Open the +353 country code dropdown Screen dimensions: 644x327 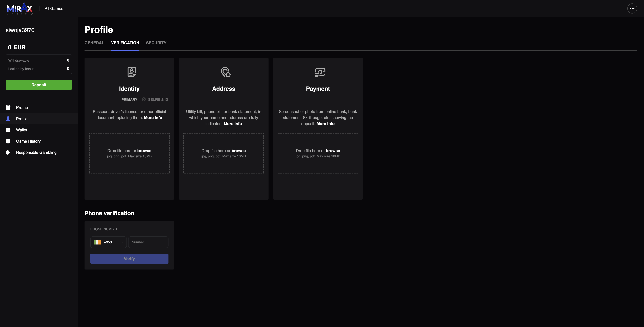click(x=108, y=242)
